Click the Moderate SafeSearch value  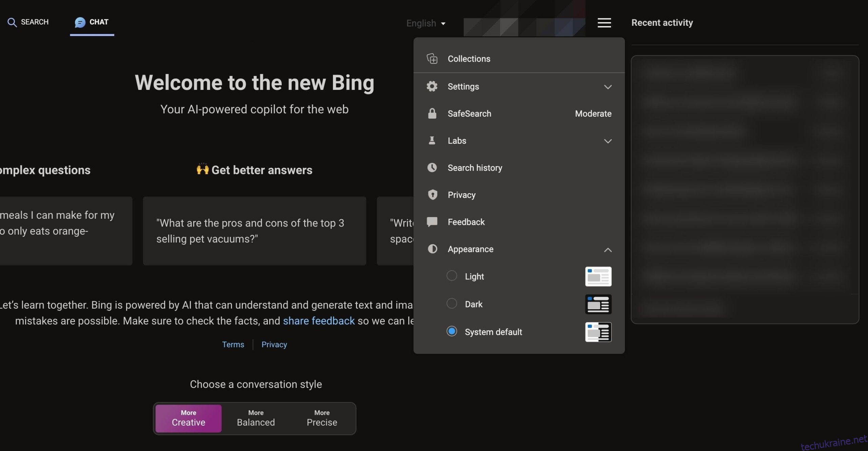593,114
